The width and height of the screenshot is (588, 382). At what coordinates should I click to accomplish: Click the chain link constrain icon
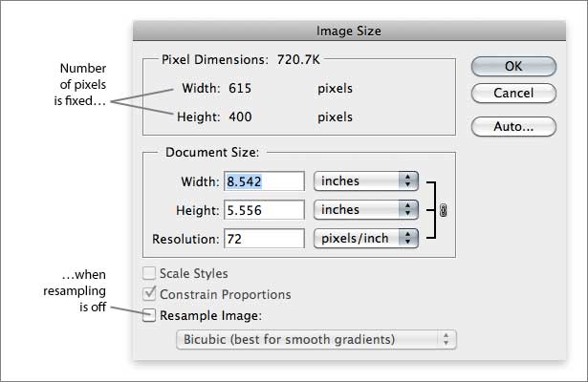pyautogui.click(x=444, y=210)
